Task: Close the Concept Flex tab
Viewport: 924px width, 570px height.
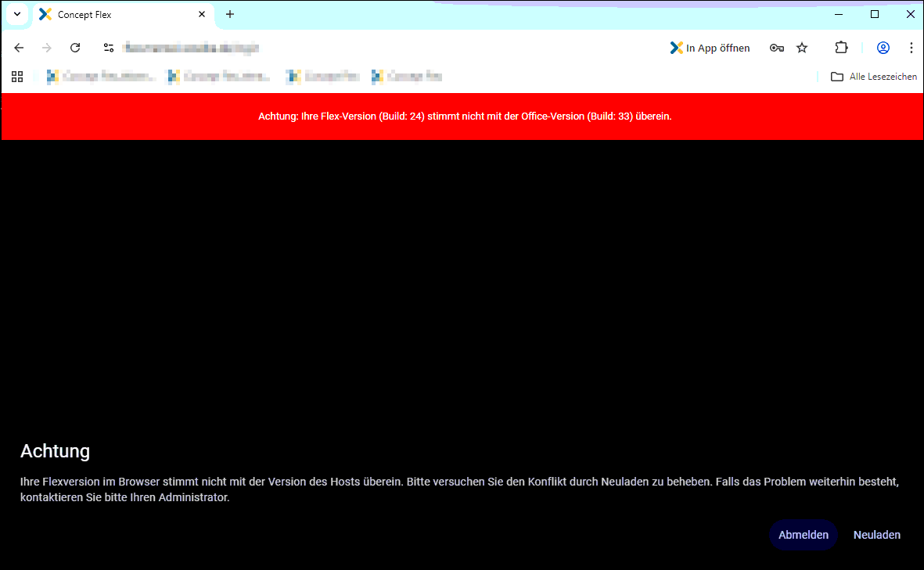Action: pos(202,14)
